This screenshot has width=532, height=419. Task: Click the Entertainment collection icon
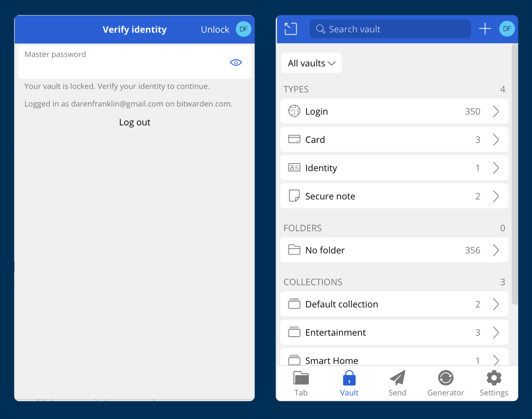pos(294,332)
